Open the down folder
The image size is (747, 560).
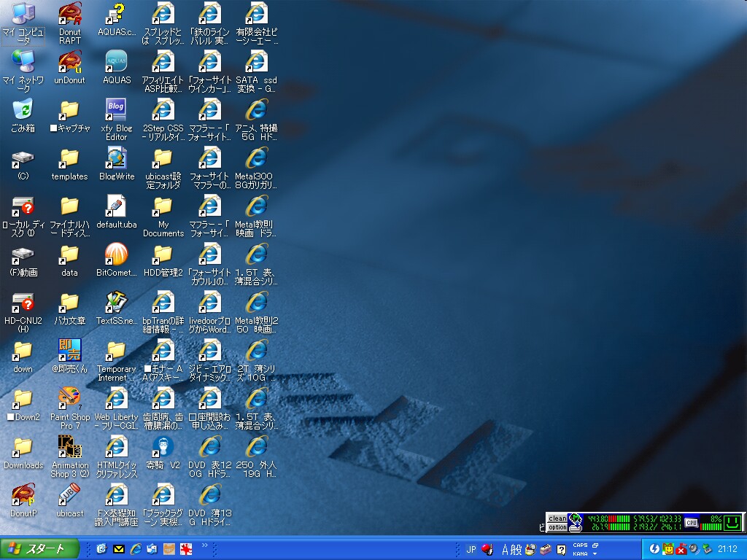[23, 356]
